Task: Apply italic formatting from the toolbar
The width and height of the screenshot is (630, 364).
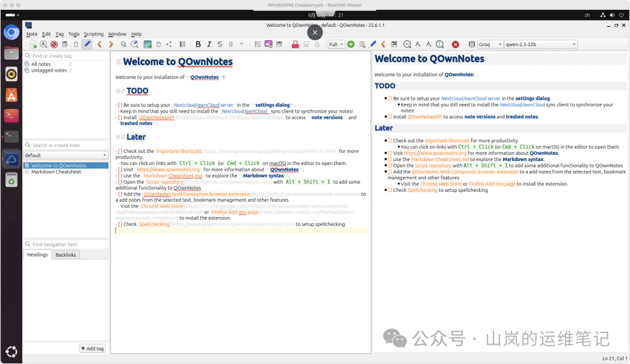Action: point(209,44)
